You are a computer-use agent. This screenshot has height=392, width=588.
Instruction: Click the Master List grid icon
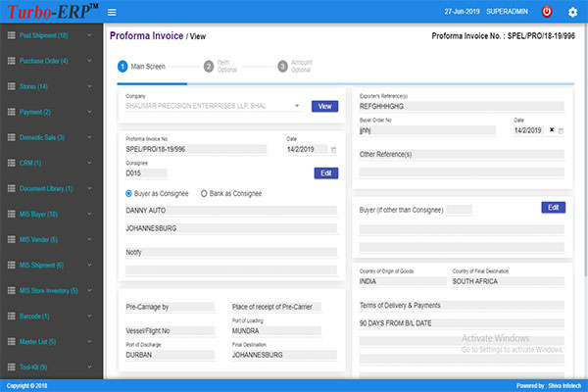pyautogui.click(x=12, y=341)
